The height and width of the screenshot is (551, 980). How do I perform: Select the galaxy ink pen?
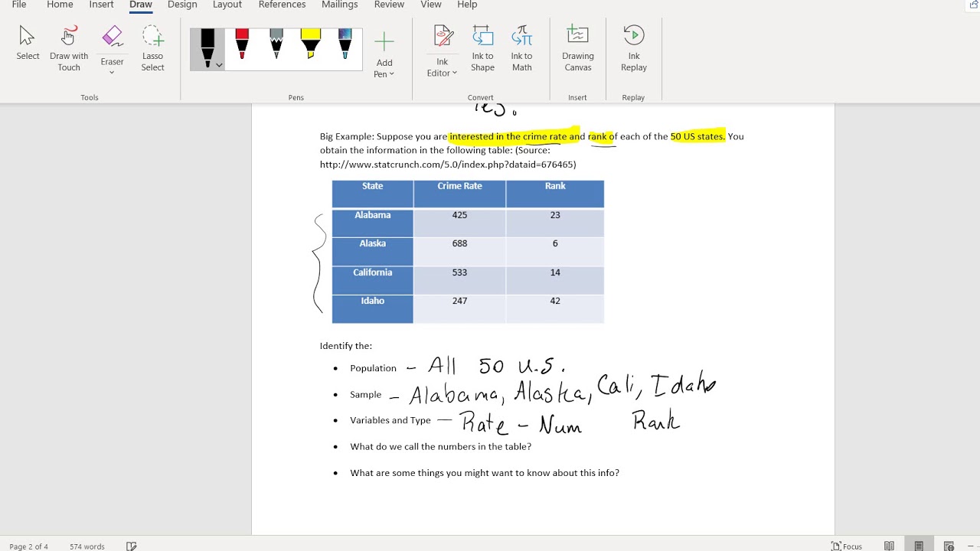click(x=345, y=44)
